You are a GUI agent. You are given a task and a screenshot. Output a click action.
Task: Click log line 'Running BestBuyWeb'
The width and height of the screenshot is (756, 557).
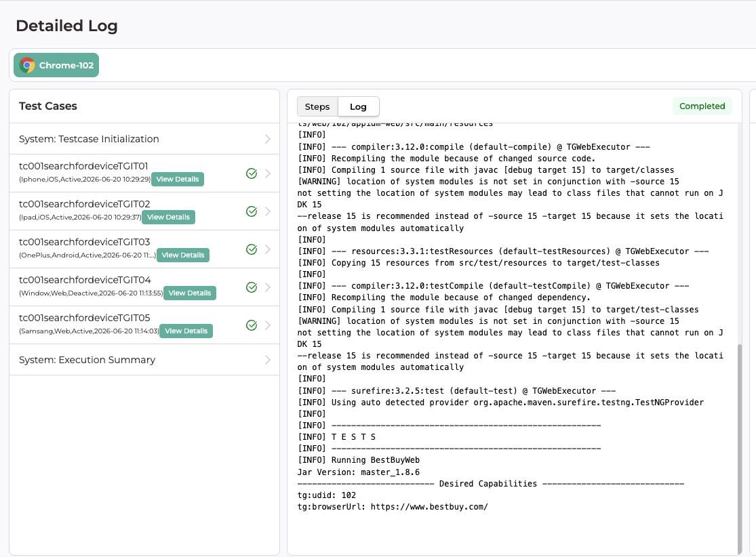click(x=359, y=460)
